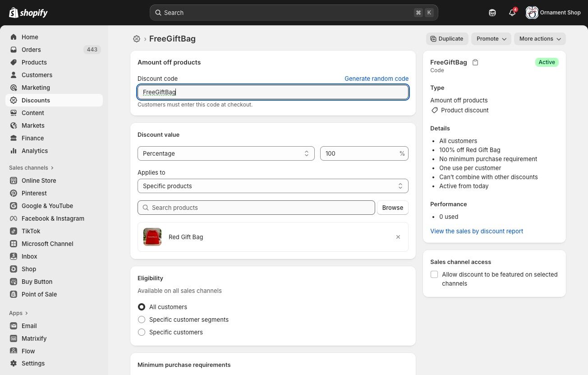This screenshot has height=375, width=588.
Task: Click the top Search bar
Action: click(294, 13)
